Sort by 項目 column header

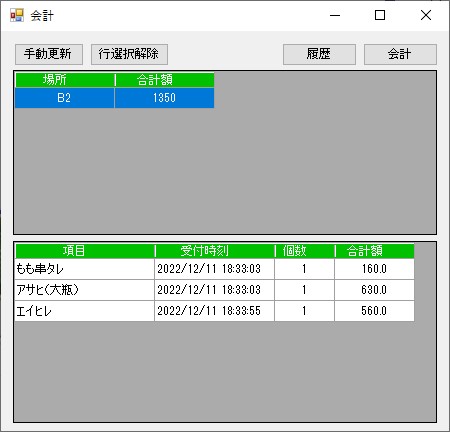85,251
